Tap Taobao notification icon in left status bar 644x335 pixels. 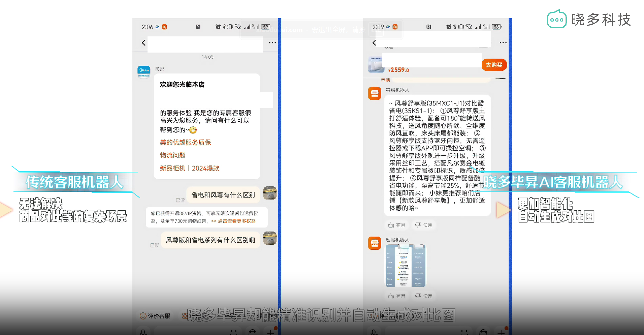[164, 27]
